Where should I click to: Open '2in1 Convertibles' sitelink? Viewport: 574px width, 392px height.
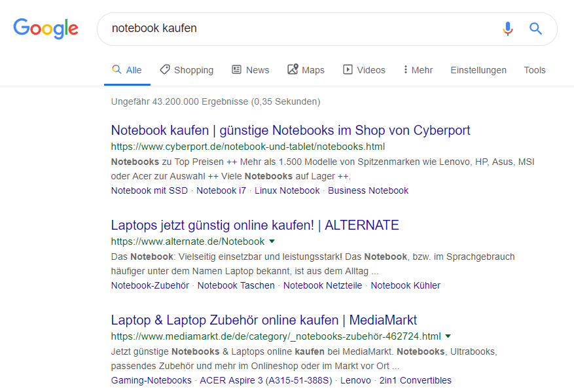pyautogui.click(x=416, y=380)
